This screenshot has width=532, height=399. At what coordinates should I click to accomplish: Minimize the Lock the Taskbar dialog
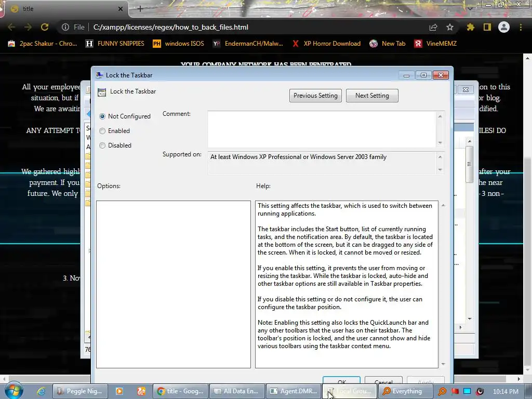coord(406,75)
